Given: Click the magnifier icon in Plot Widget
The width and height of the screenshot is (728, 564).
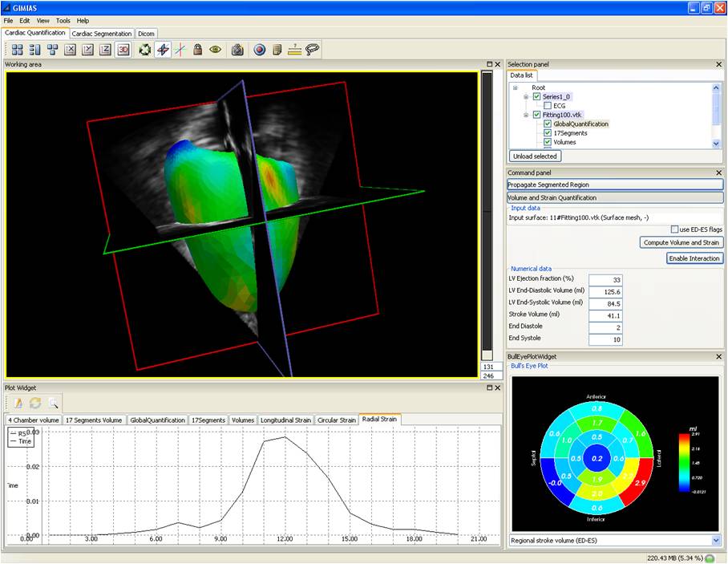Looking at the screenshot, I should 54,403.
